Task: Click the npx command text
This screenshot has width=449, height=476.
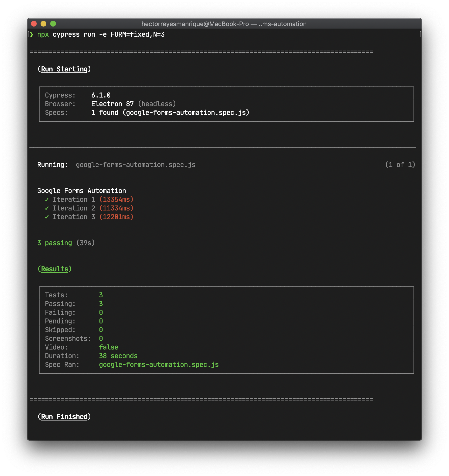Action: [x=43, y=35]
